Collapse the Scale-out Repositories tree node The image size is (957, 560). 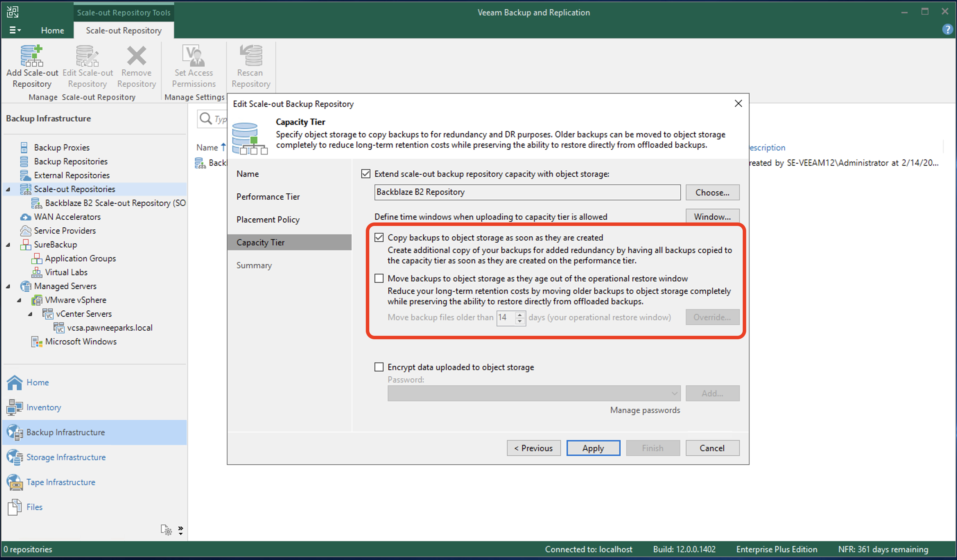[8, 189]
